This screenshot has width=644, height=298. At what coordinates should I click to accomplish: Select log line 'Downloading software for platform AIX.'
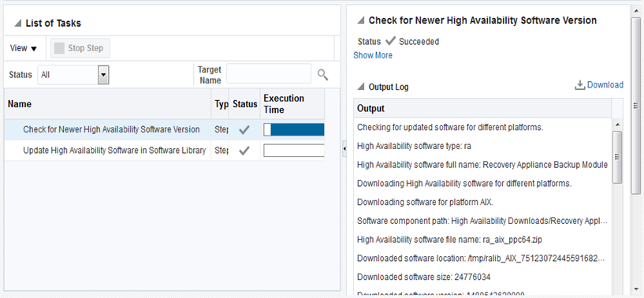point(425,203)
